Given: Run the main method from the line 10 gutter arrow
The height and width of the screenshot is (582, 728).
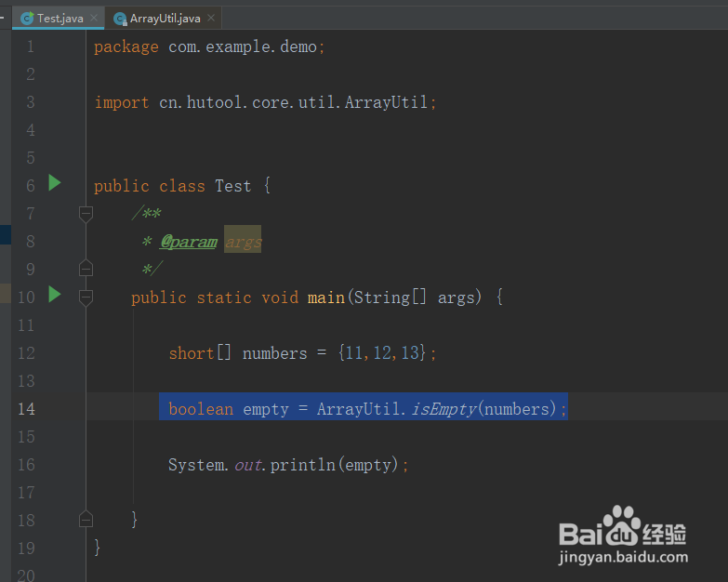Looking at the screenshot, I should [x=55, y=294].
